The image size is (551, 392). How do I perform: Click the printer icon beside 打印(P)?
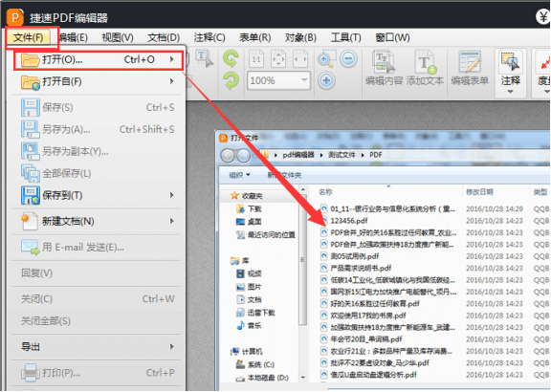click(x=31, y=373)
